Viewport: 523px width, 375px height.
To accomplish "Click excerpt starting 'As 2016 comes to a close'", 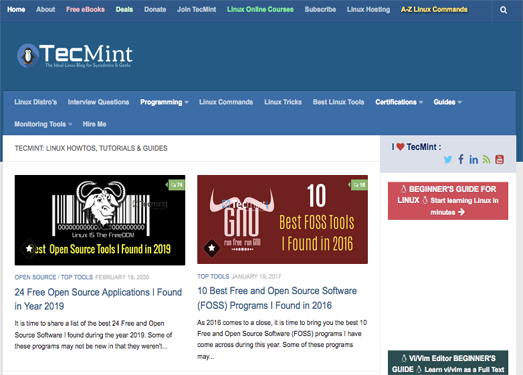I will pos(282,339).
